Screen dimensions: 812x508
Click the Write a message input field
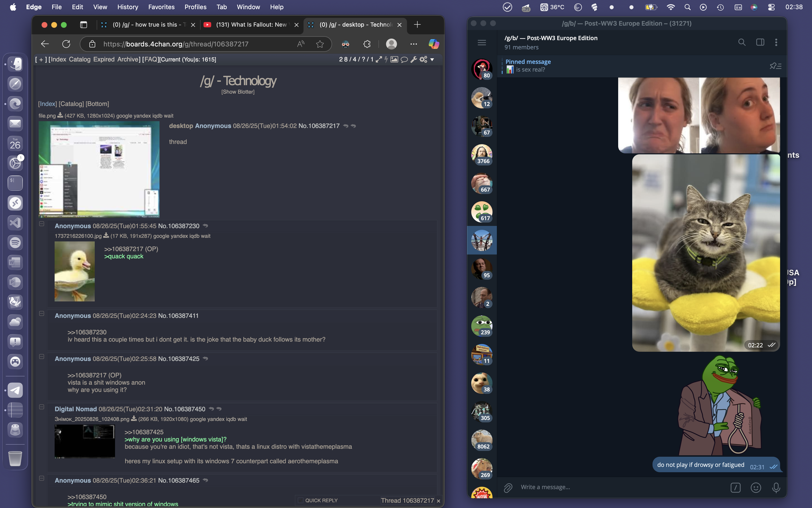pos(621,487)
